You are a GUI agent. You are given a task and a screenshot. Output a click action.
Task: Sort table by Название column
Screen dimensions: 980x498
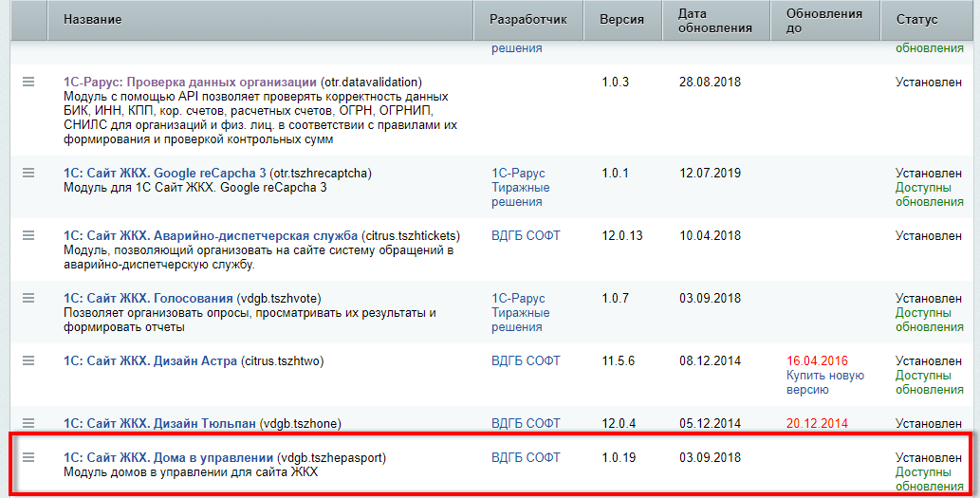(x=91, y=20)
